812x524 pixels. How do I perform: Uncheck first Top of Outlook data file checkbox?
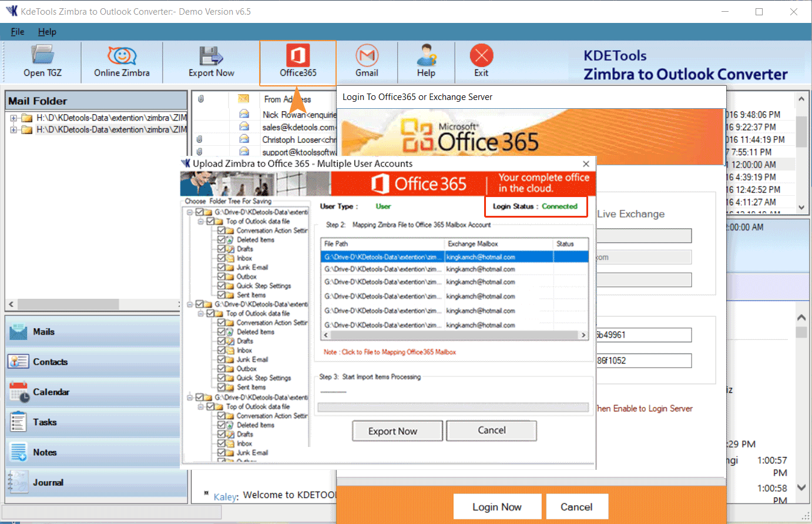tap(210, 221)
